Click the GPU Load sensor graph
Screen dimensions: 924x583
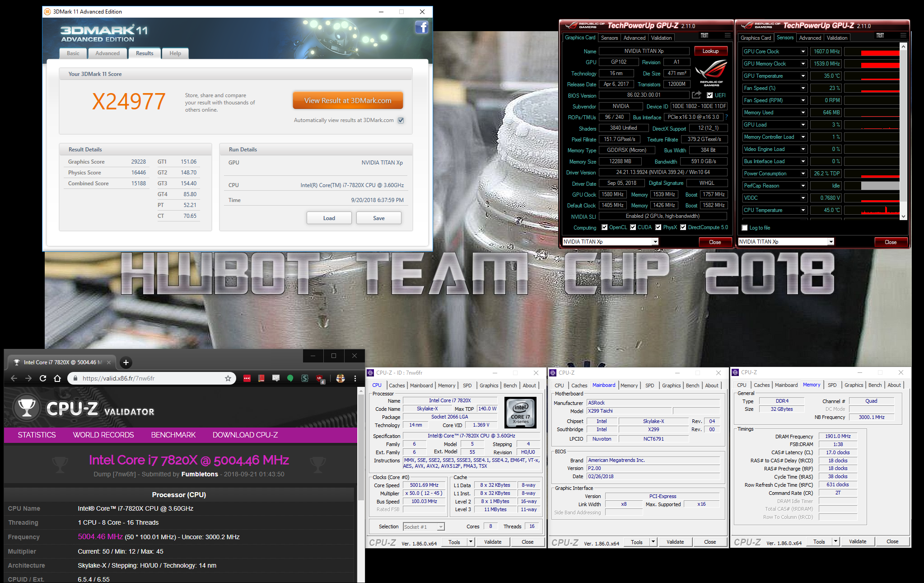pyautogui.click(x=871, y=125)
